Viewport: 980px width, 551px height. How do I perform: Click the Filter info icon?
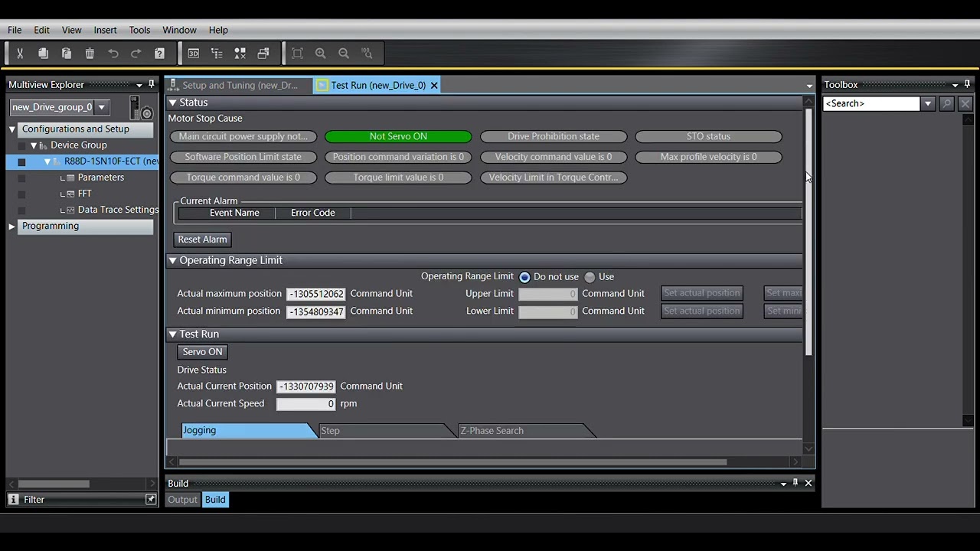point(13,500)
